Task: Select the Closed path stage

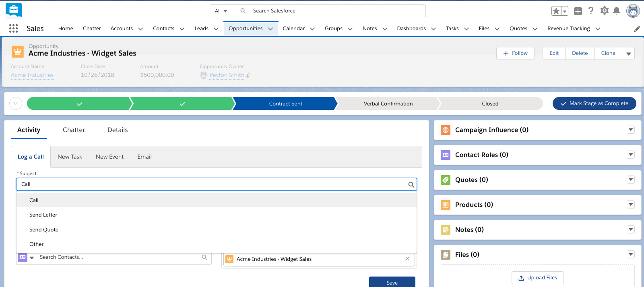Action: (490, 103)
